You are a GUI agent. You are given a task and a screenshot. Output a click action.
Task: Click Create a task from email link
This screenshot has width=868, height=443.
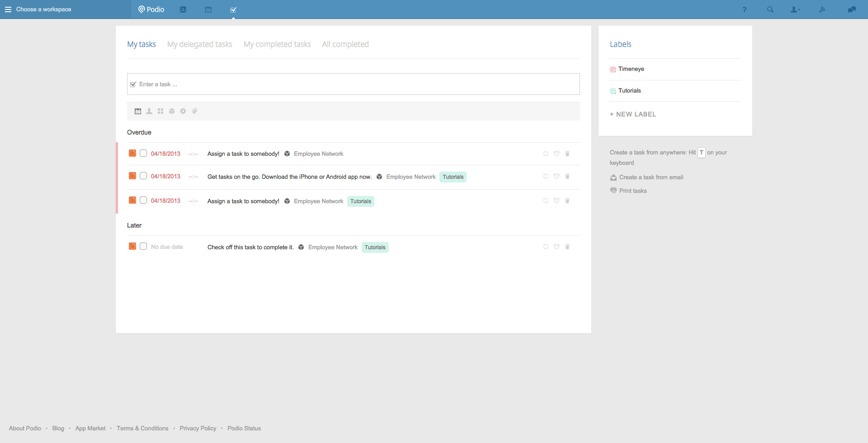click(651, 177)
